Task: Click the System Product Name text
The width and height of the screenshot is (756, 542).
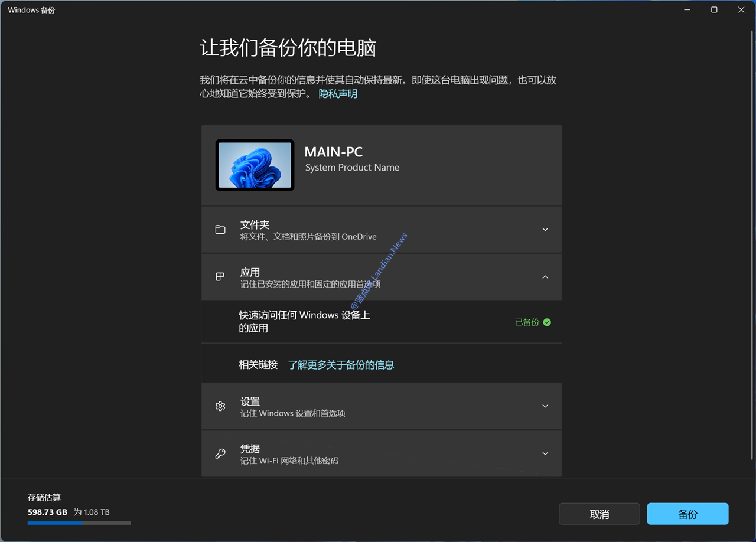Action: tap(352, 168)
